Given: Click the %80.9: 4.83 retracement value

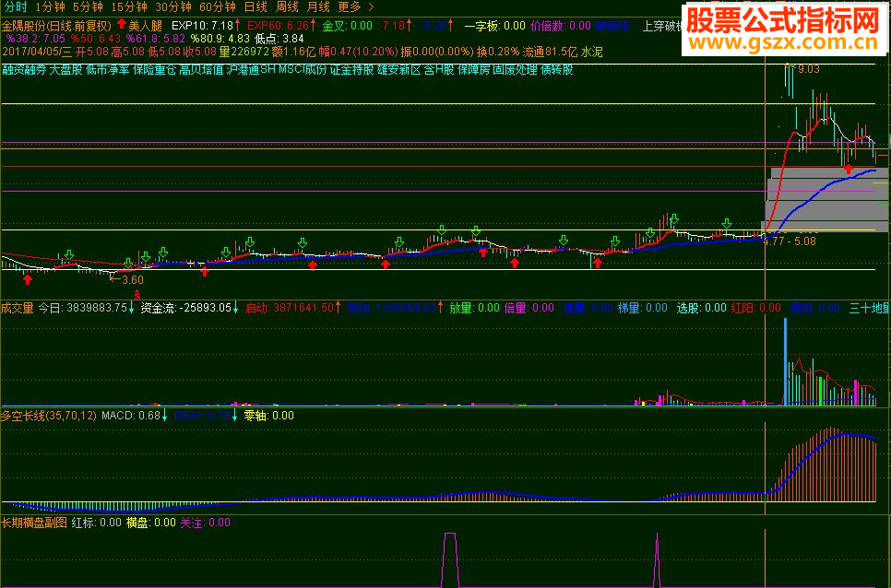Looking at the screenshot, I should [220, 39].
